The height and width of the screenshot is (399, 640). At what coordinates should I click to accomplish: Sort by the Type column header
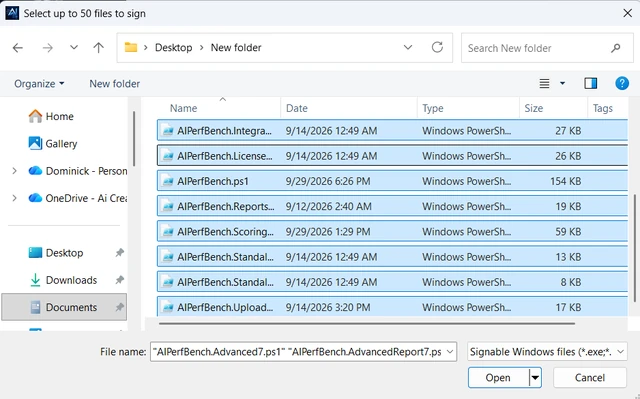tap(433, 109)
